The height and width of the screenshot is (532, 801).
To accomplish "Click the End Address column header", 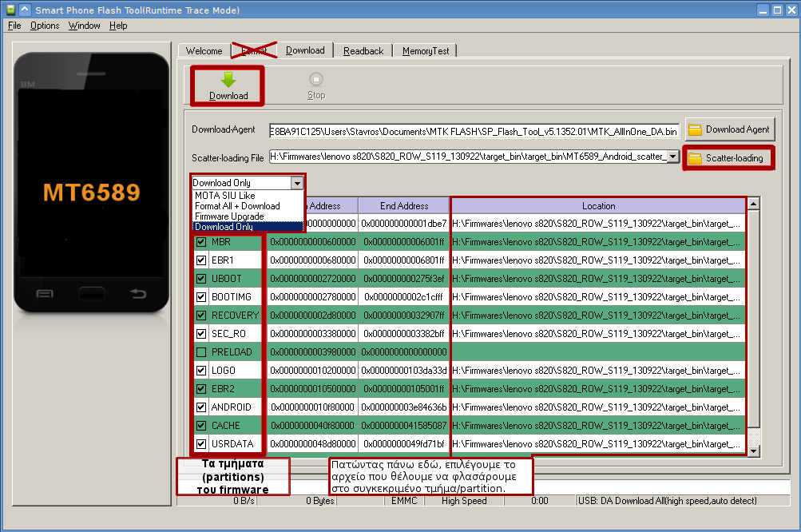I will (x=404, y=206).
